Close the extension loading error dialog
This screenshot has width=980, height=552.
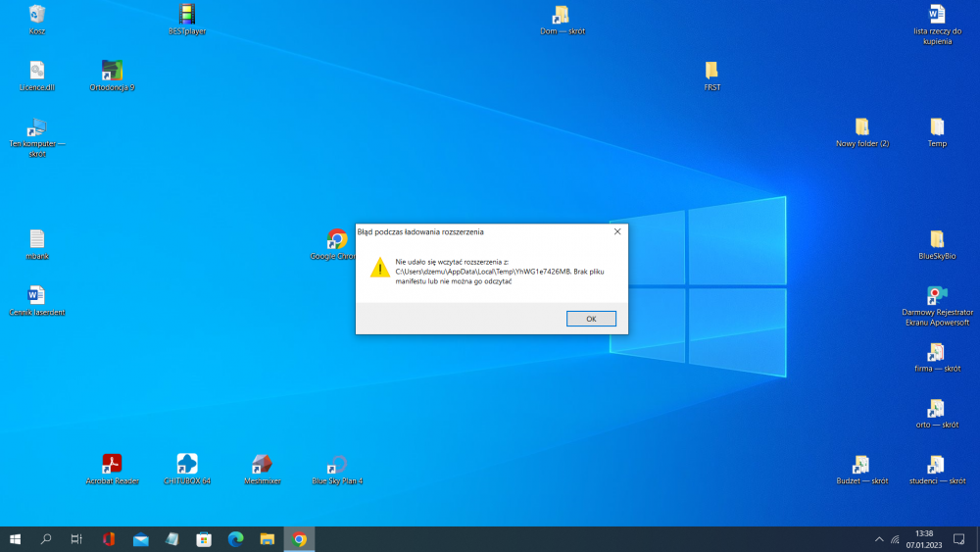click(616, 231)
